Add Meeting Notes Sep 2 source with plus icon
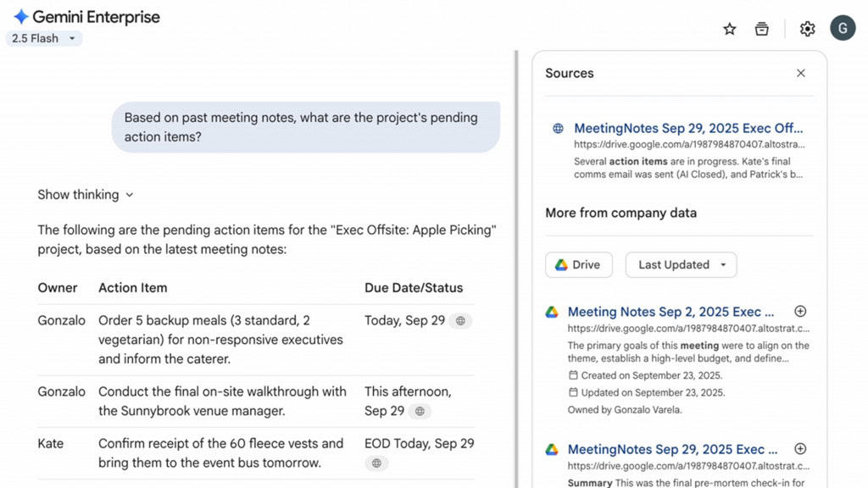 tap(800, 311)
